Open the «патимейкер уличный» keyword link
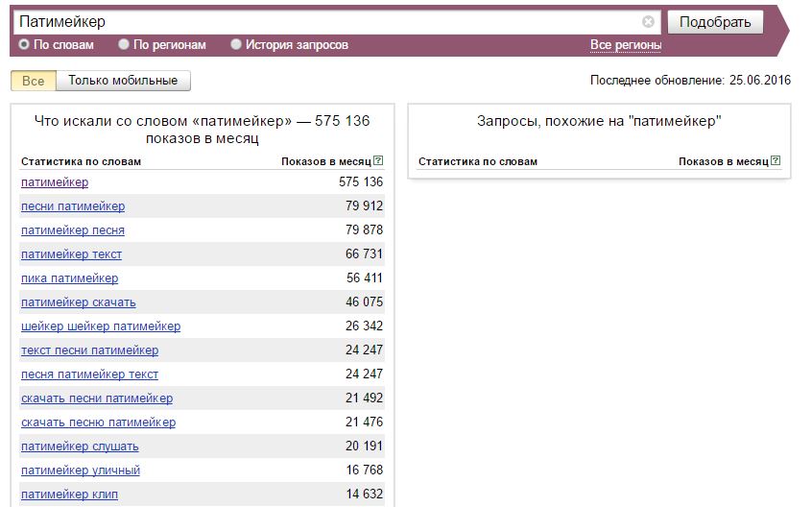This screenshot has height=507, width=812. click(x=81, y=471)
